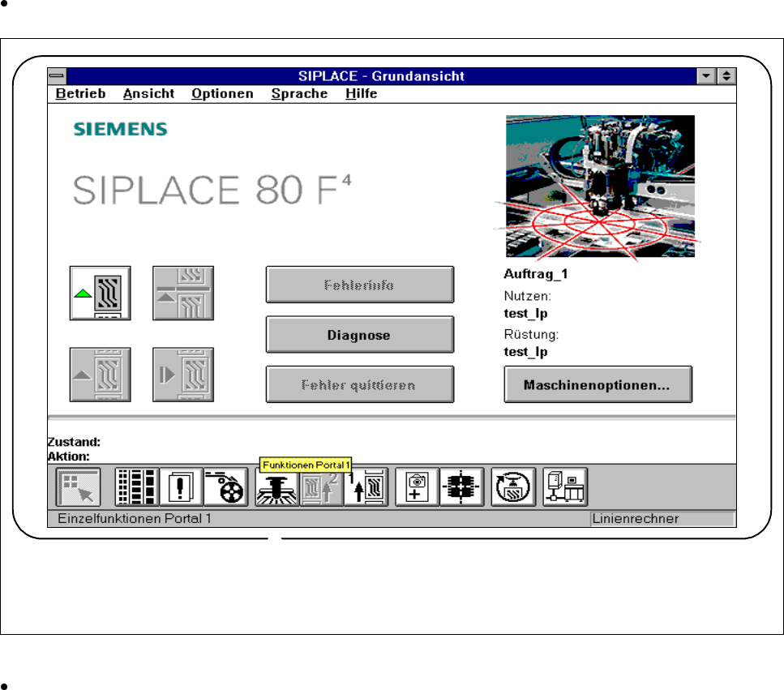Click the test_lp value under Nutzen
The image size is (784, 690).
525,314
